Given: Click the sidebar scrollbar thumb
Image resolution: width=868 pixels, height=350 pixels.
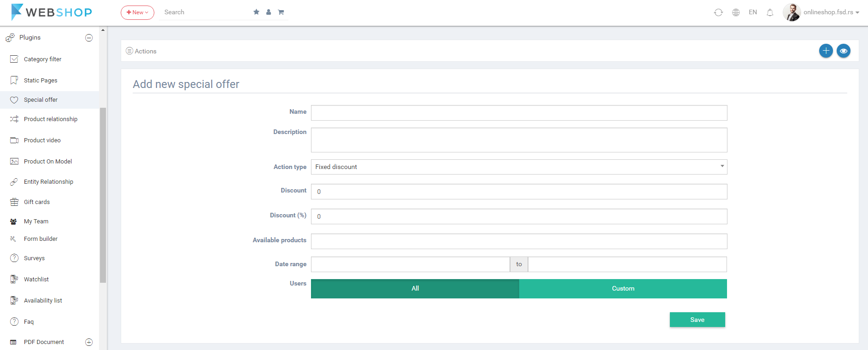Looking at the screenshot, I should tap(103, 195).
